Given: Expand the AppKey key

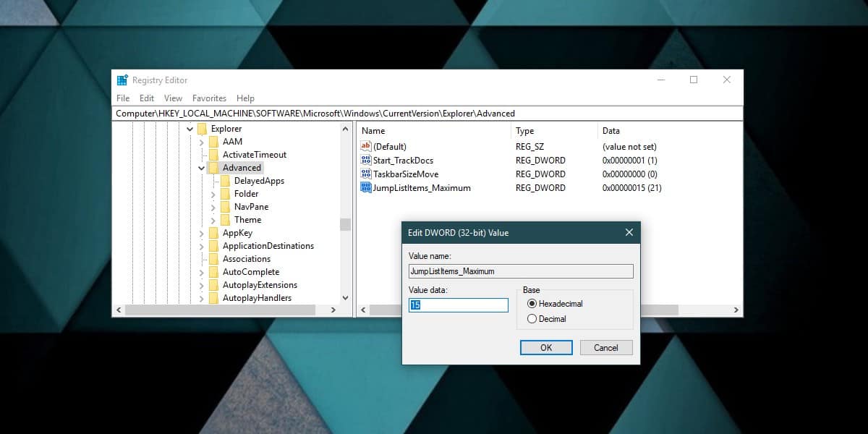Looking at the screenshot, I should pos(202,233).
